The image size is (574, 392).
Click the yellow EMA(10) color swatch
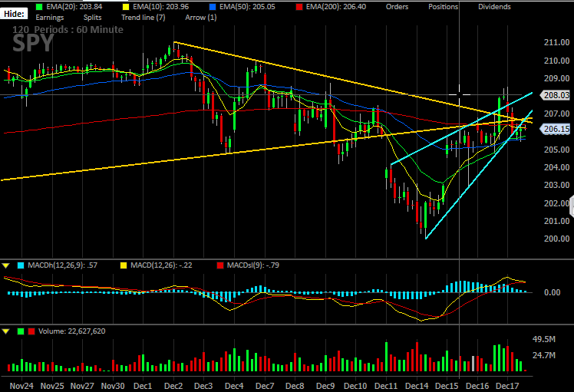pos(126,7)
